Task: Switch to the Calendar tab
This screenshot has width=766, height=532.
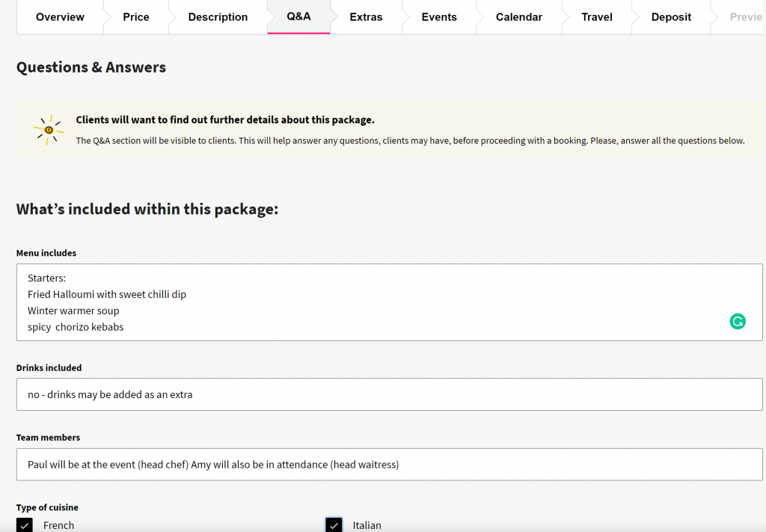Action: pos(519,17)
